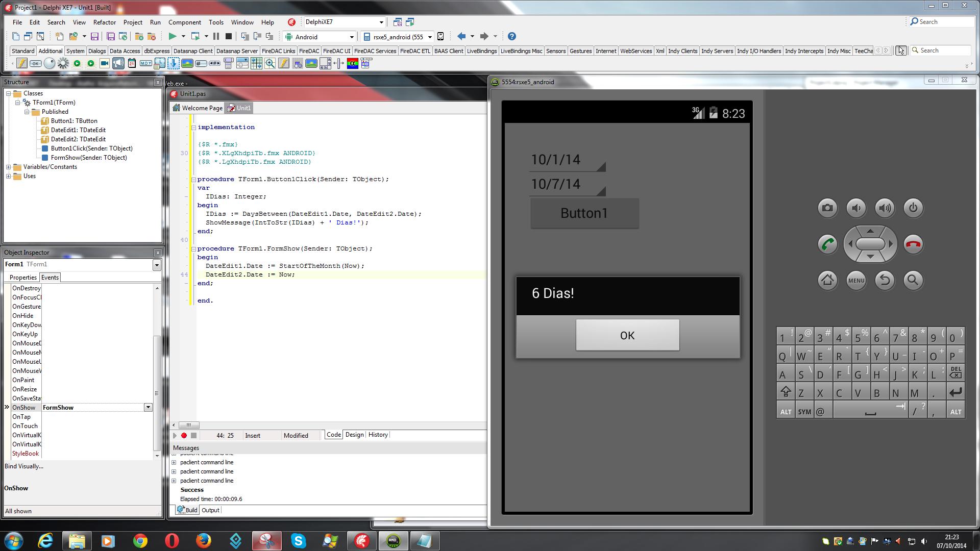Click Button1 in the emulator app

[584, 213]
